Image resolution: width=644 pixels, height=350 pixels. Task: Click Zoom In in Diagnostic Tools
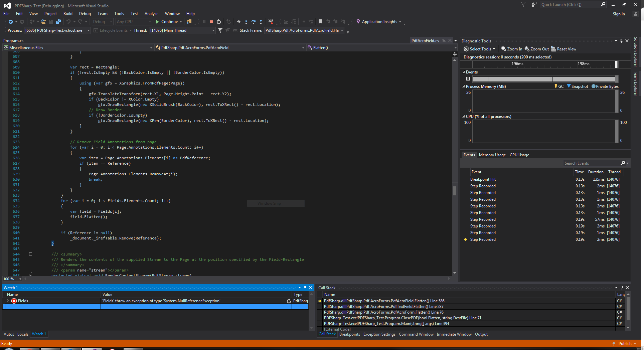pos(511,49)
